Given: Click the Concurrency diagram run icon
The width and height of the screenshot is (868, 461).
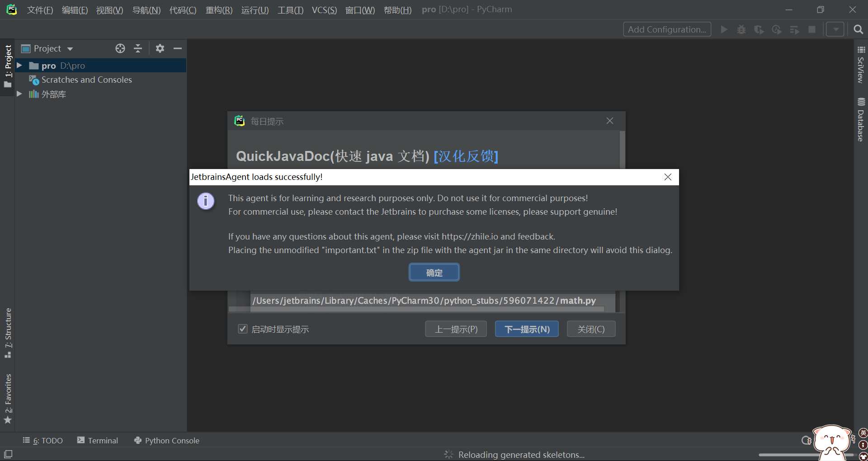Looking at the screenshot, I should tap(794, 29).
